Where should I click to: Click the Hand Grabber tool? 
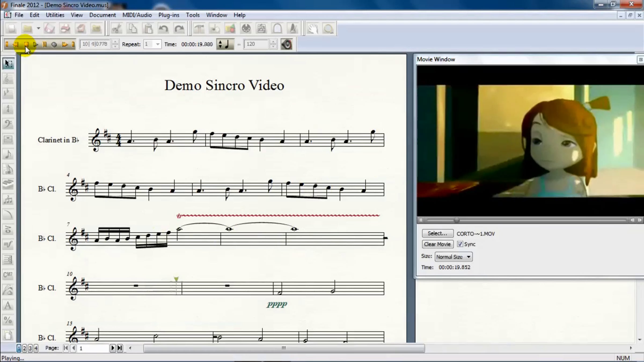[x=312, y=29]
